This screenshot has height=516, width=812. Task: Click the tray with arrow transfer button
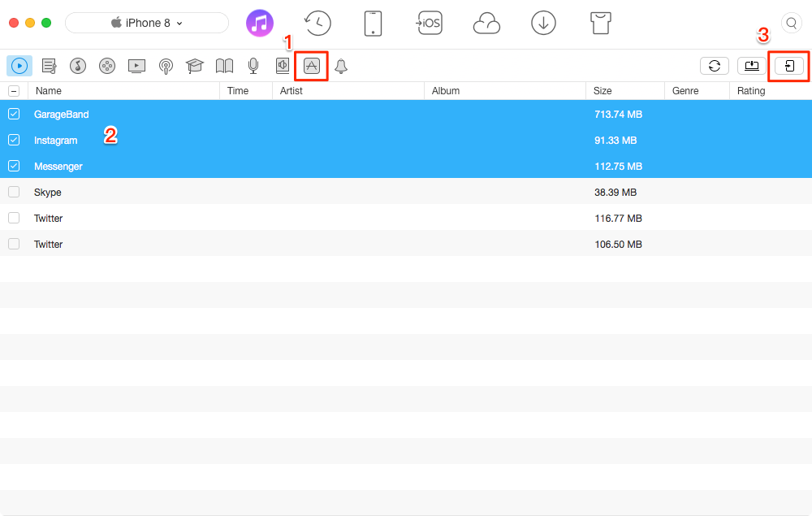tap(751, 66)
